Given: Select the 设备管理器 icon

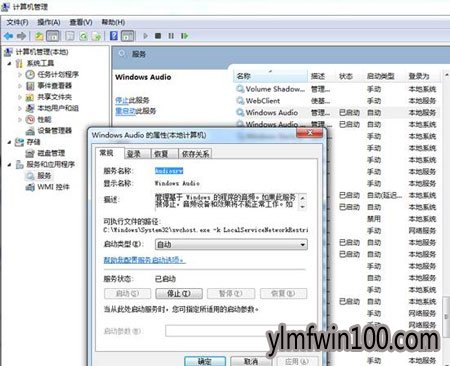Looking at the screenshot, I should pyautogui.click(x=30, y=131).
